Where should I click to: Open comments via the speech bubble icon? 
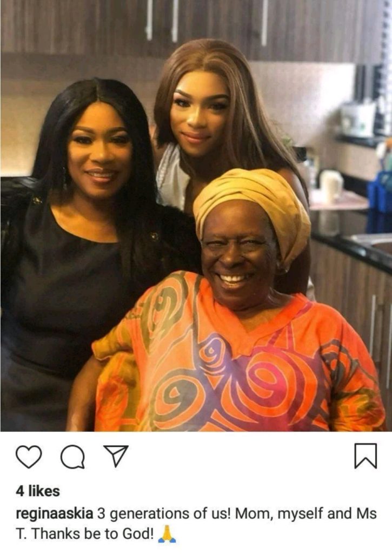click(x=72, y=457)
